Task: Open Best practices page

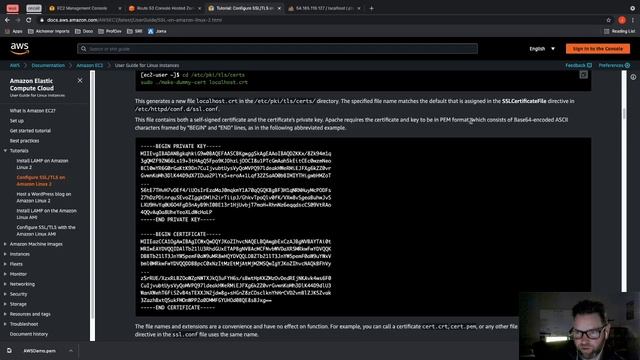Action: pos(24,141)
